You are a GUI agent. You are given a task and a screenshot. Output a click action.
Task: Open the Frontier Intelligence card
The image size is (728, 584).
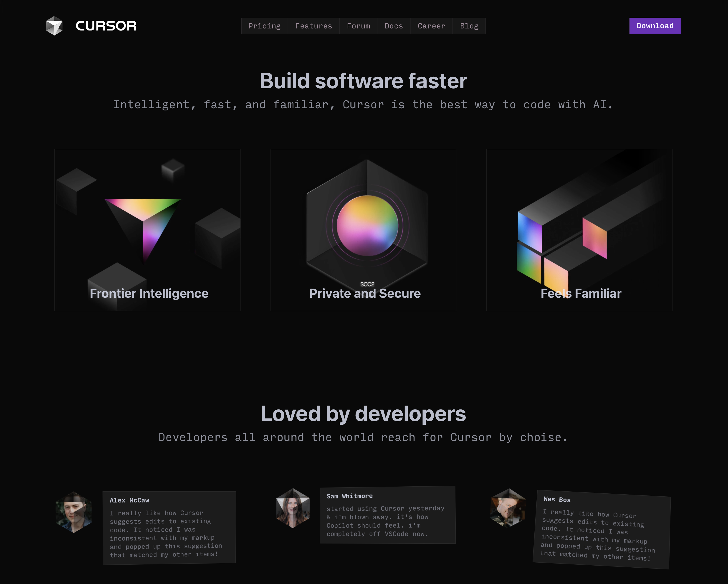148,230
